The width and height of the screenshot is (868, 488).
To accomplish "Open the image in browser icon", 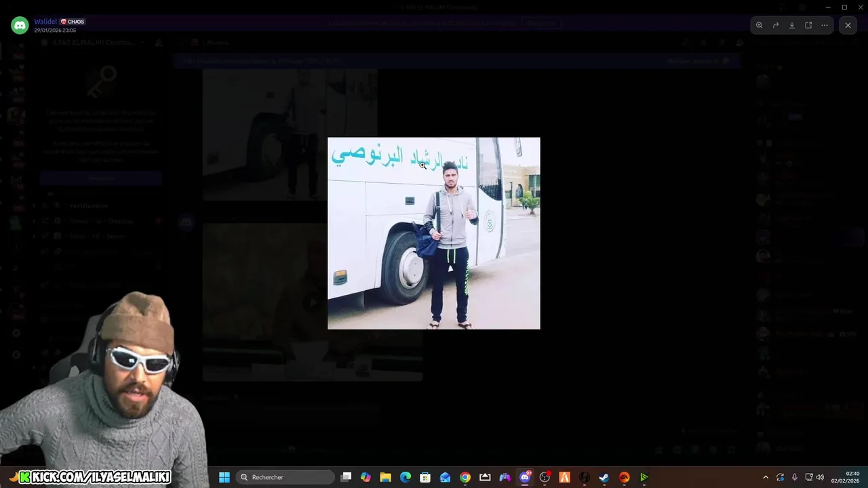I will click(x=808, y=25).
